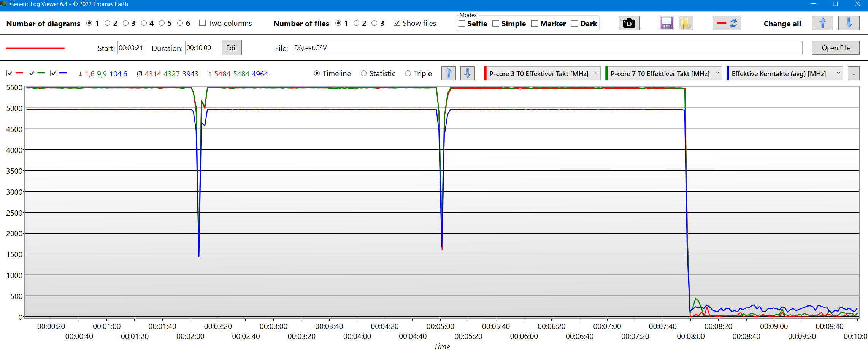This screenshot has width=868, height=356.
Task: Select 2 diagrams radio button
Action: coord(108,23)
